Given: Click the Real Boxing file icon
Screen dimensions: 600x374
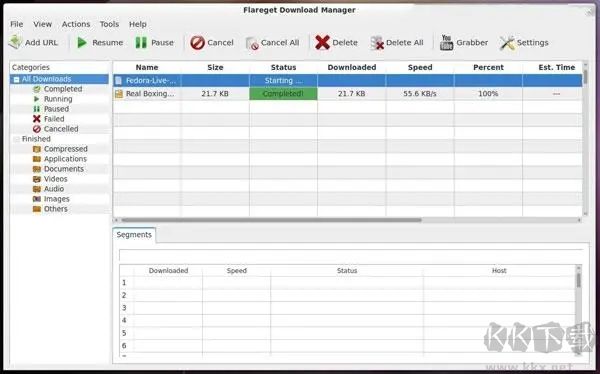Looking at the screenshot, I should click(119, 93).
